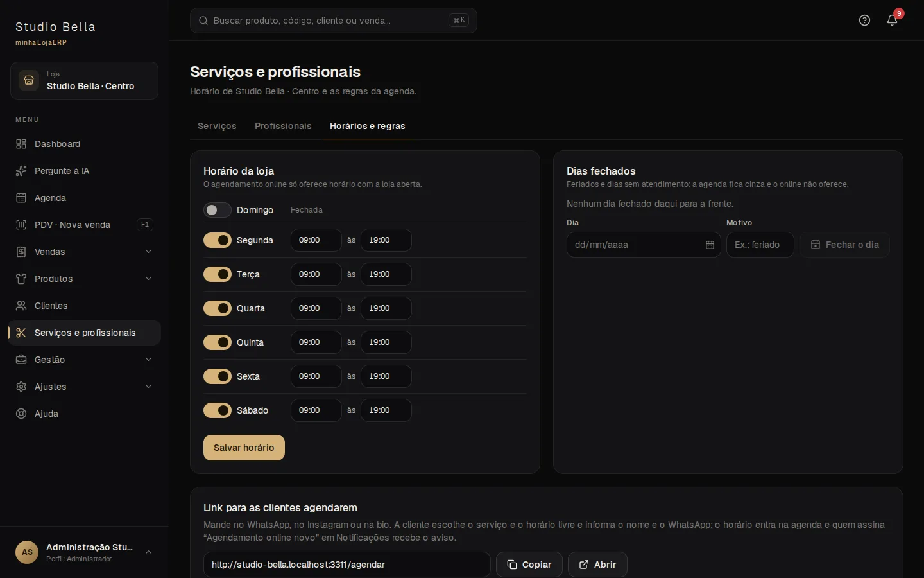The image size is (924, 578).
Task: Select the Horários e regras tab
Action: tap(368, 126)
